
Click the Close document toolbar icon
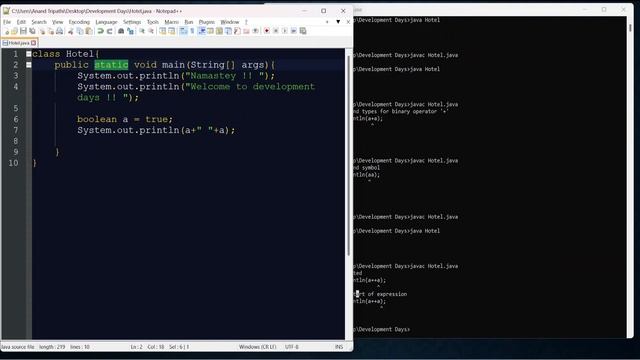(42, 31)
